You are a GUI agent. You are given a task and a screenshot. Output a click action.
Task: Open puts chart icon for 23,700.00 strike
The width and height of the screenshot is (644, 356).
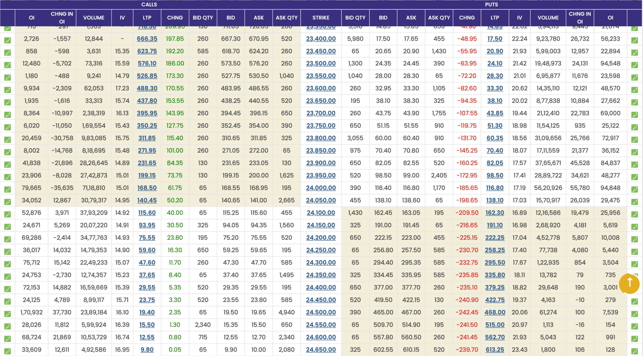click(x=635, y=115)
